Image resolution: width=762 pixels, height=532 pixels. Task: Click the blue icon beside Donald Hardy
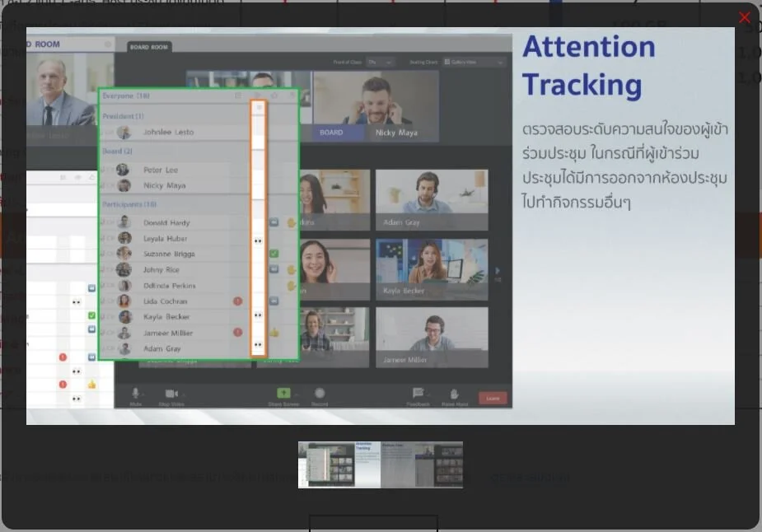click(x=274, y=222)
